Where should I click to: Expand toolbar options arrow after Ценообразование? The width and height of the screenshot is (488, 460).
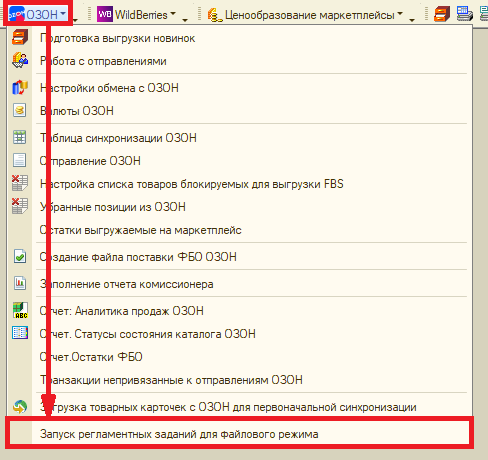(412, 20)
